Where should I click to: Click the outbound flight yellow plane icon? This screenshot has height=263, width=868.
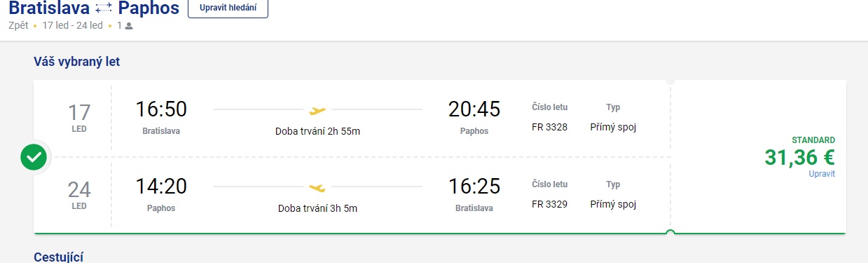coord(318,110)
